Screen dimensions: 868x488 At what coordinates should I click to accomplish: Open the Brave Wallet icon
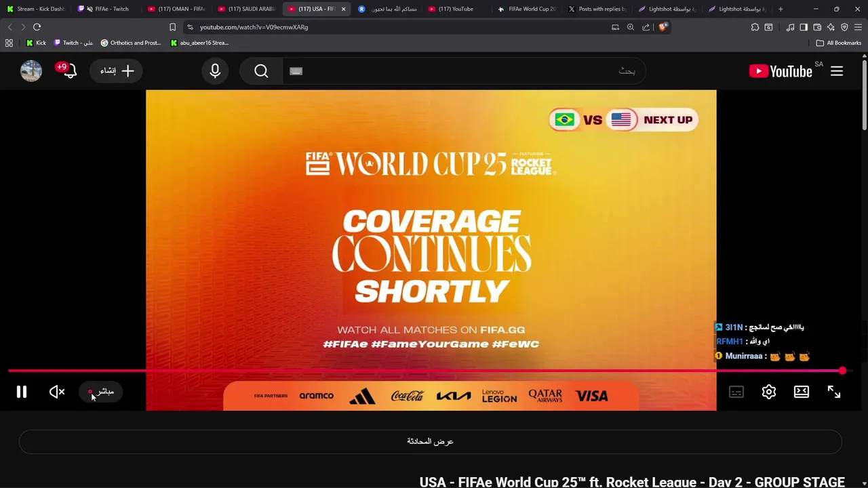coord(817,27)
